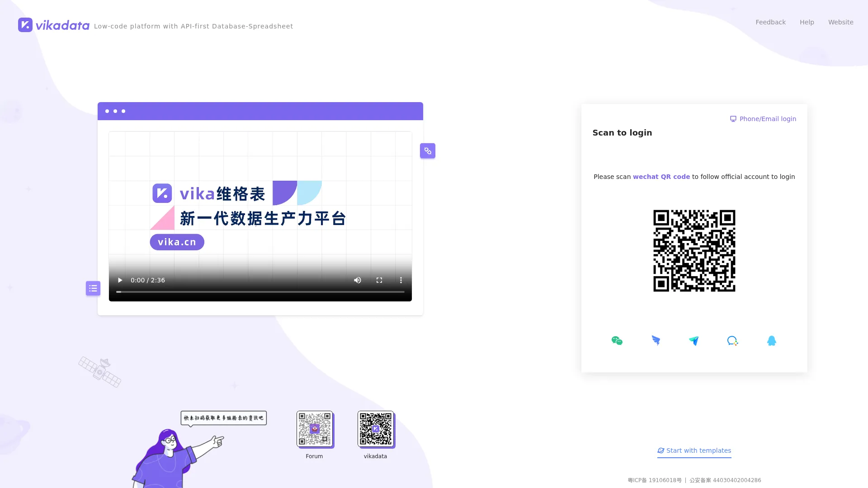
Task: Click the monitor icon by Phone/Email login
Action: 733,119
